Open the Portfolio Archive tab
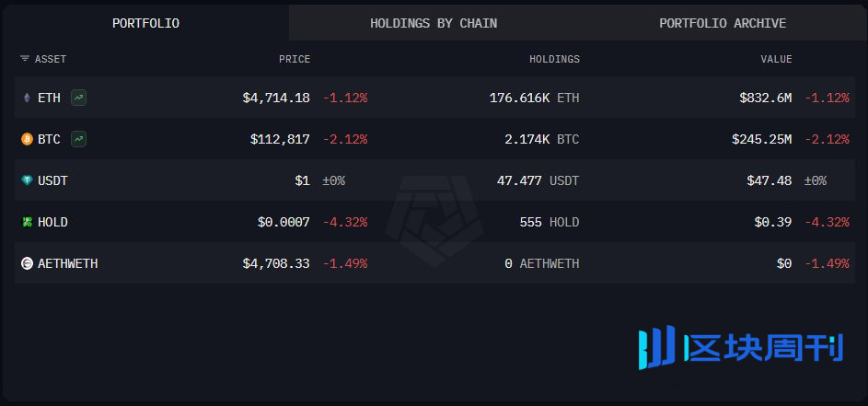 723,23
